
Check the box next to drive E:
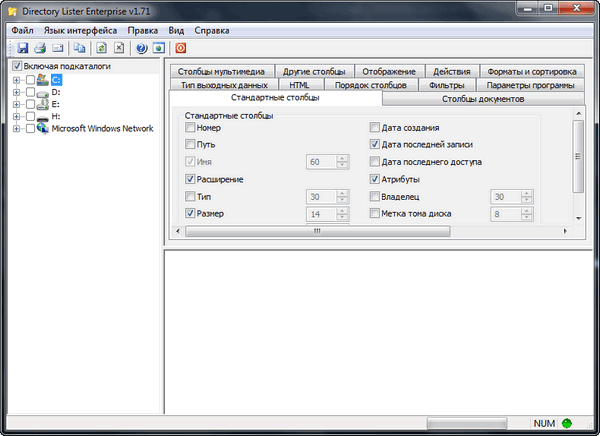tap(30, 104)
